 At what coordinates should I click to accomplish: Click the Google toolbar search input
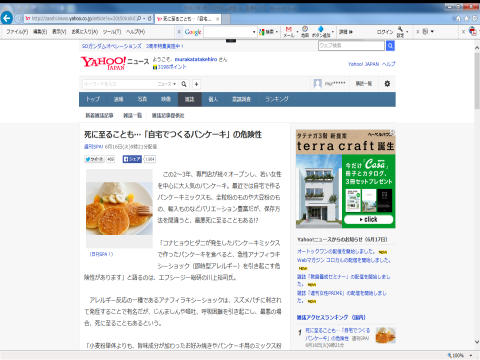pyautogui.click(x=228, y=32)
